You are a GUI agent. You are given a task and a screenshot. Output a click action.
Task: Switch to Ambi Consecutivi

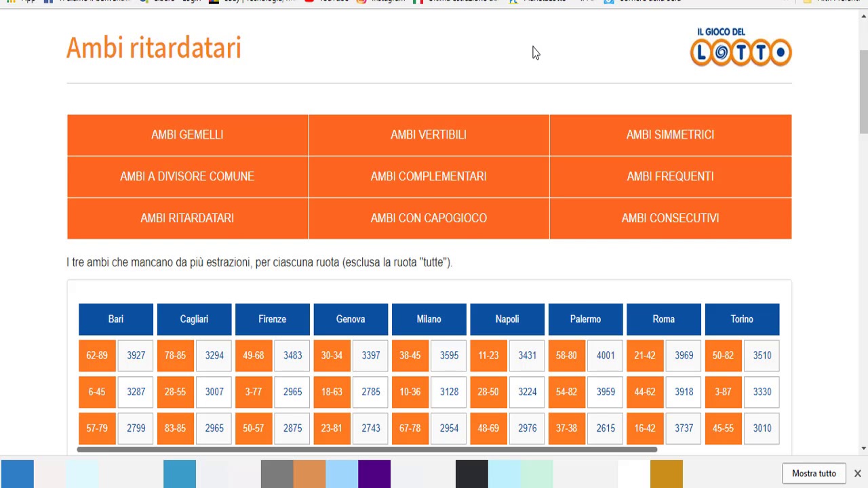670,218
